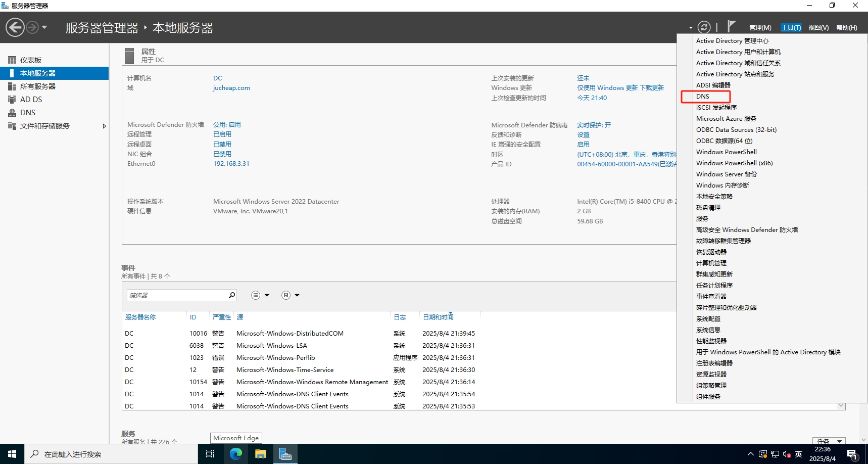868x464 pixels.
Task: Click the refresh icon in header
Action: [704, 27]
